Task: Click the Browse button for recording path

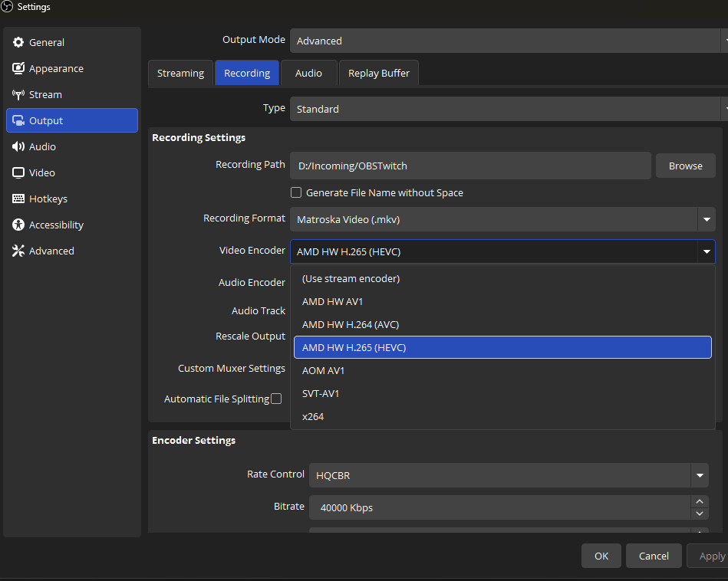Action: click(x=685, y=166)
